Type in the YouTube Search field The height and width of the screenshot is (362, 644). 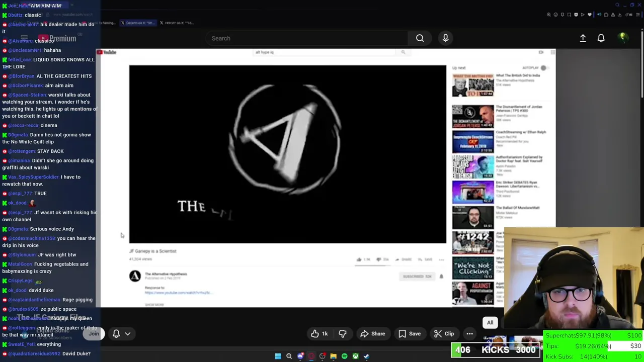[307, 38]
